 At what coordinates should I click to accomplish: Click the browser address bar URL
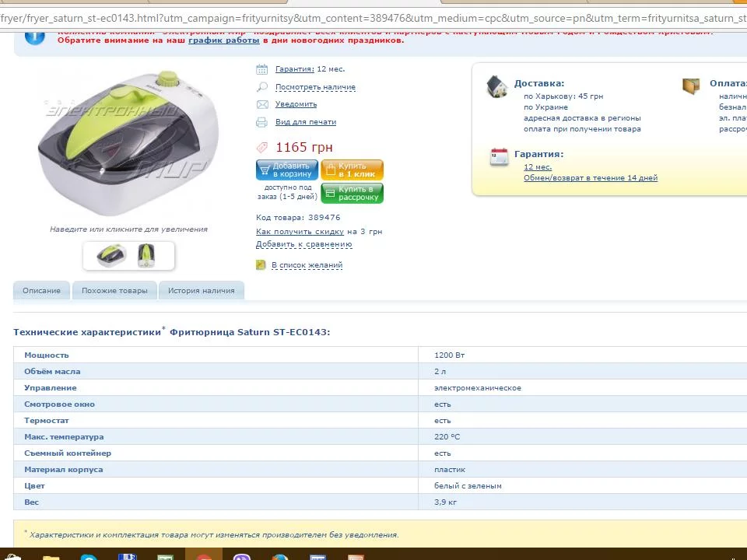(373, 19)
